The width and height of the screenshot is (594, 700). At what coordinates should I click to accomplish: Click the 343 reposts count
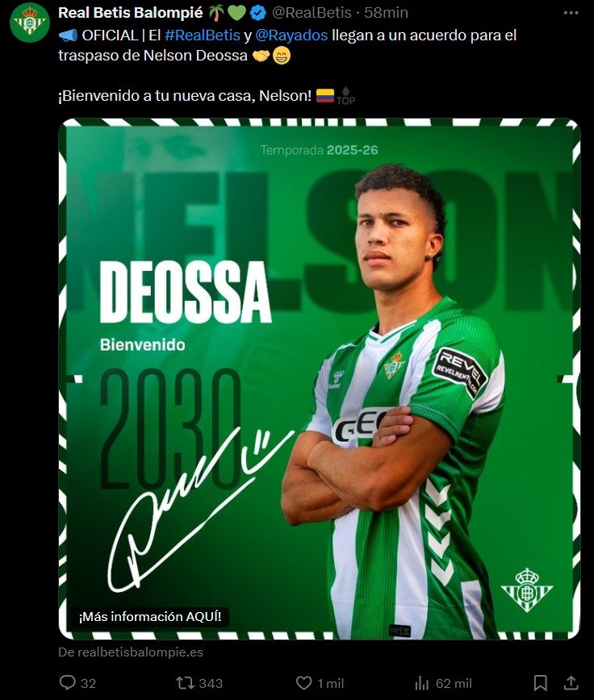211,683
